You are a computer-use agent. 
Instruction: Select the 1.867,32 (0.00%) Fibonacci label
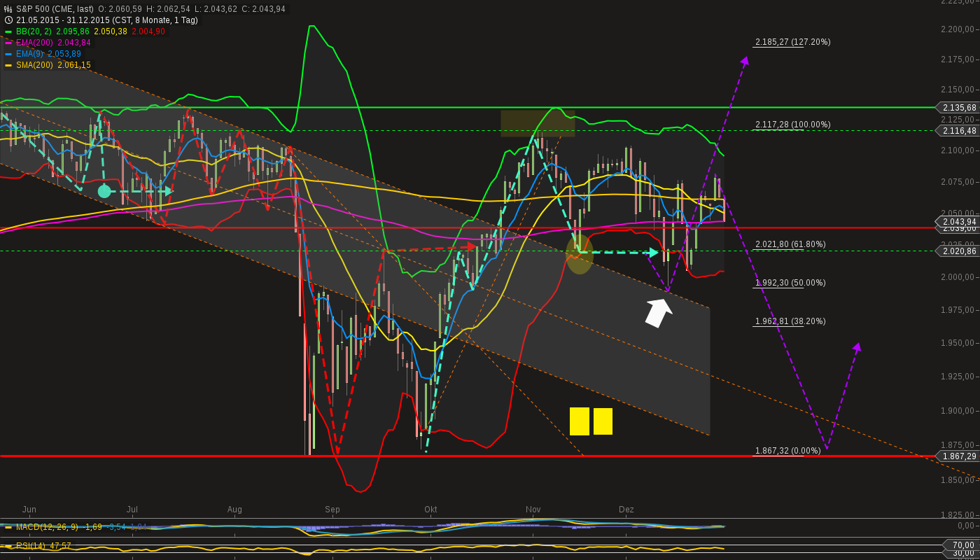787,451
